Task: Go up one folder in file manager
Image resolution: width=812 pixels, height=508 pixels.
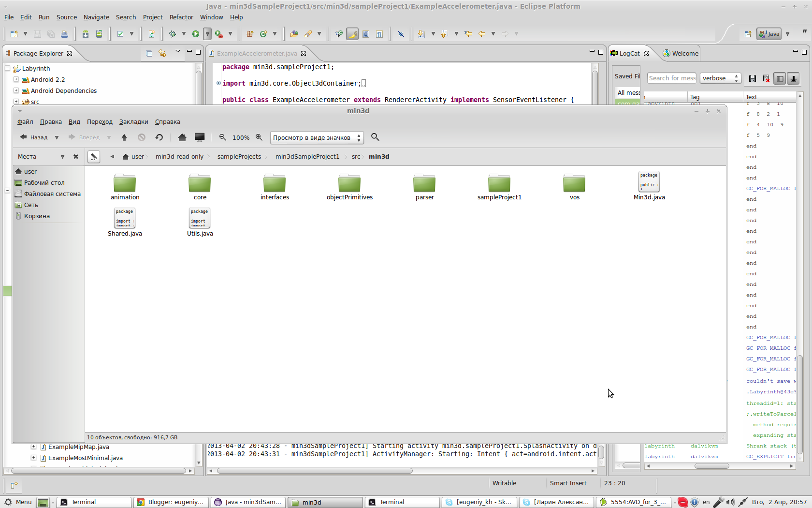Action: click(x=124, y=137)
